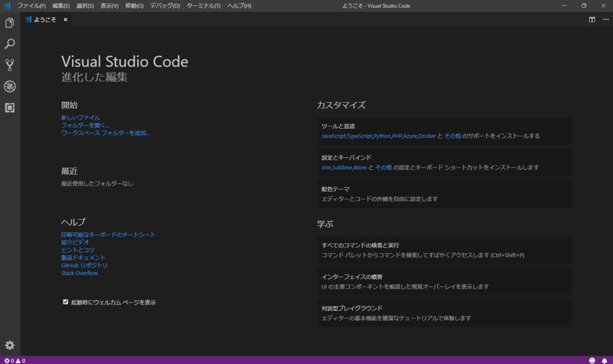Open the Manage gear icon
This screenshot has width=613, height=364.
(10, 345)
